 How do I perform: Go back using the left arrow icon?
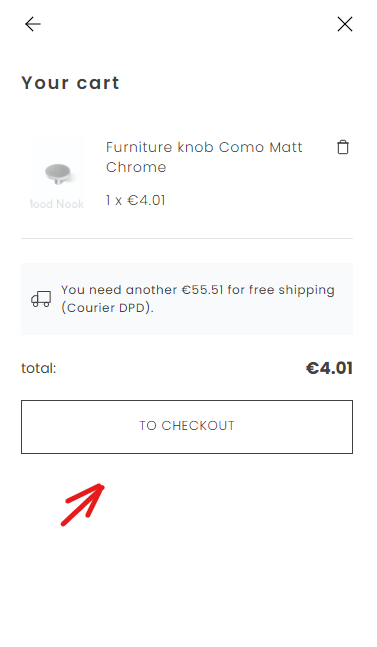[x=33, y=24]
